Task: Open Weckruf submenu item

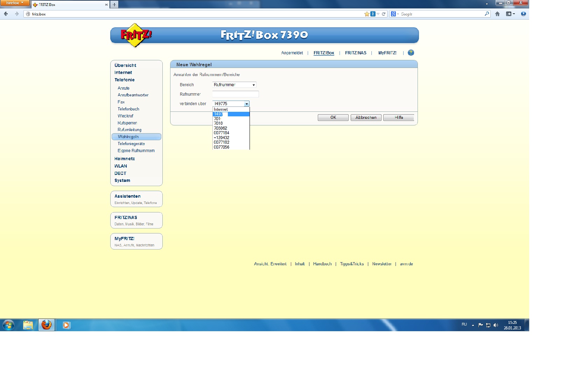Action: 125,116
